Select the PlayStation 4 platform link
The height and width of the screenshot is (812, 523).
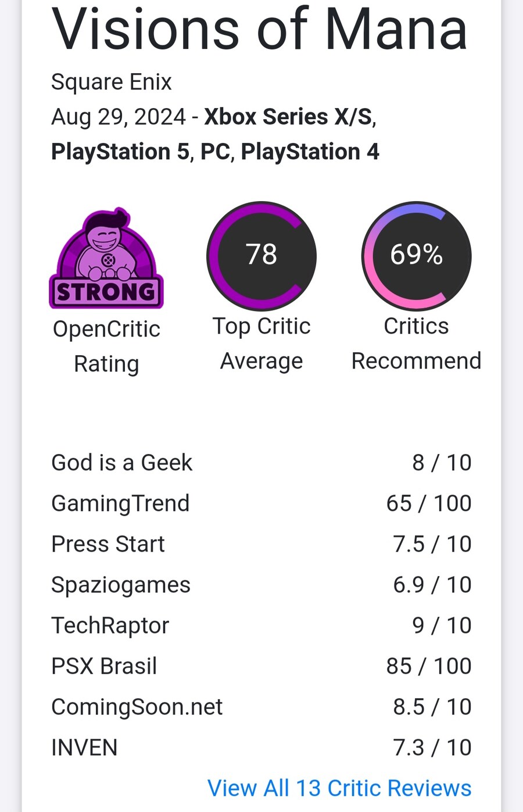(310, 152)
